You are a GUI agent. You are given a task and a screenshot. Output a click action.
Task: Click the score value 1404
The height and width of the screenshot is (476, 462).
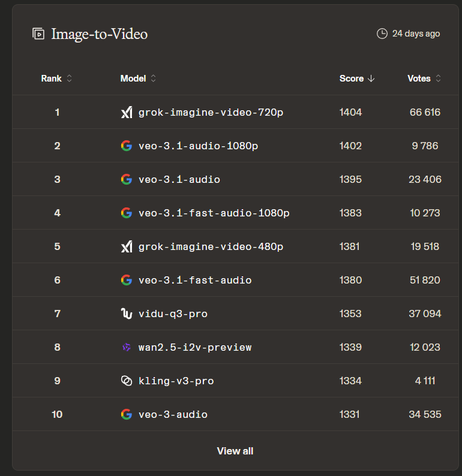point(350,112)
